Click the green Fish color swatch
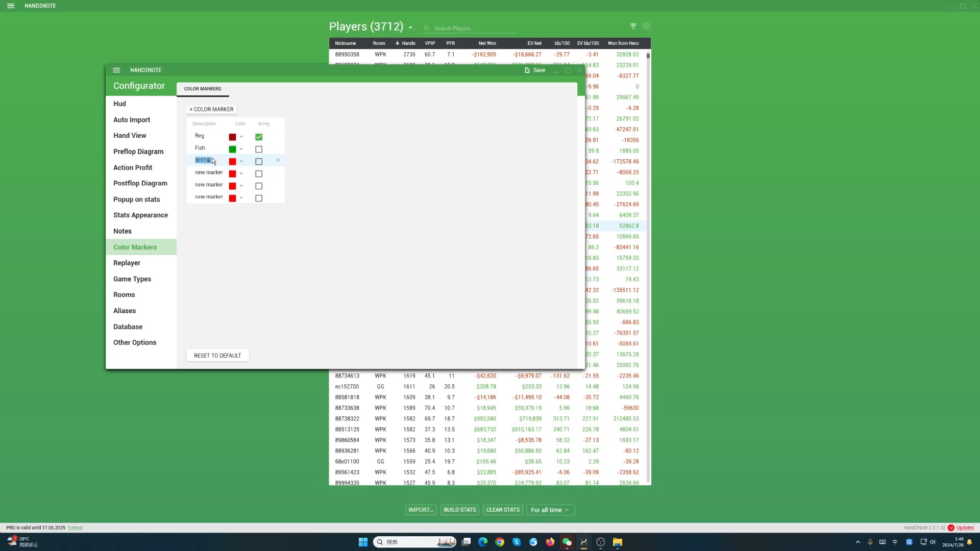The image size is (980, 551). [x=232, y=149]
